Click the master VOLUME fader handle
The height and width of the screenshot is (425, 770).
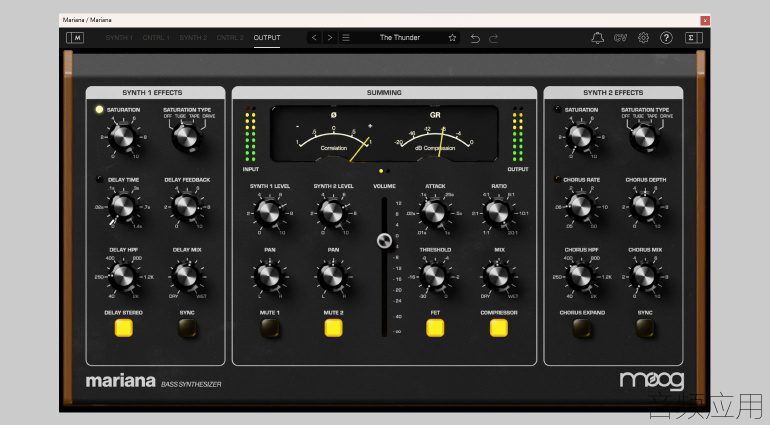[385, 241]
